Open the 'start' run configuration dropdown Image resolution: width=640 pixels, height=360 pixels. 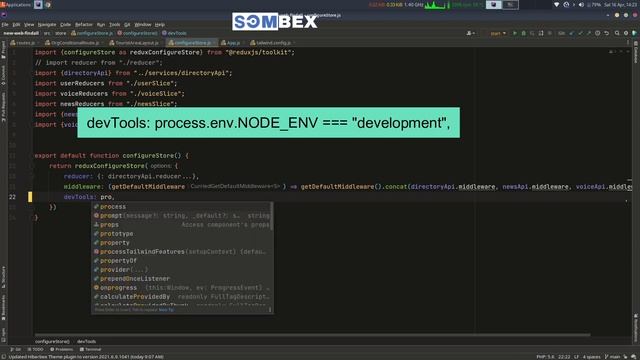coord(498,33)
